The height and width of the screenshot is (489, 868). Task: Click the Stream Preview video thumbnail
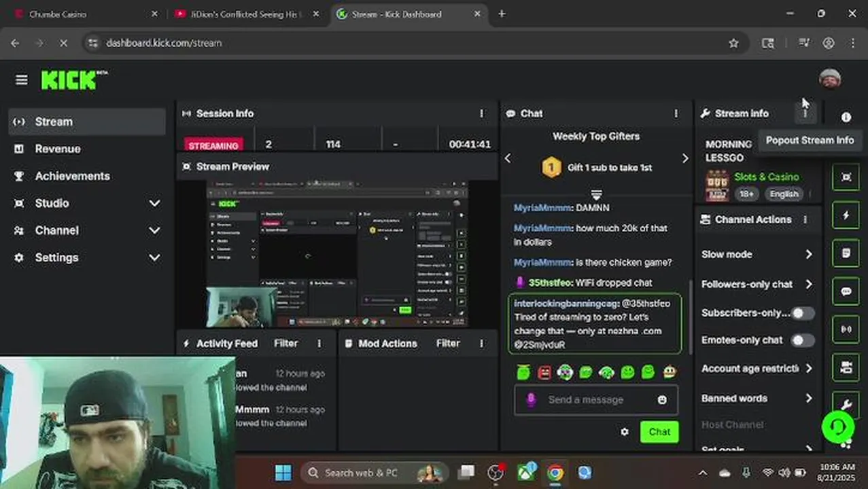point(337,253)
